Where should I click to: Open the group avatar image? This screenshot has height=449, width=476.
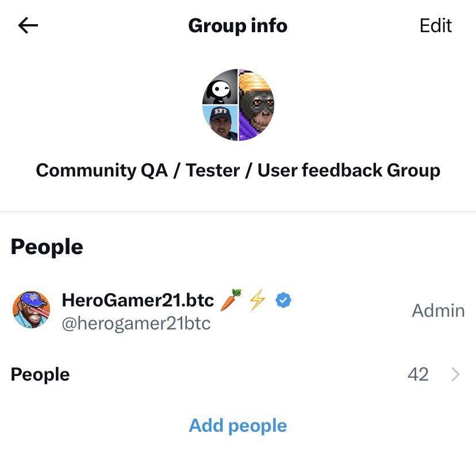click(239, 105)
